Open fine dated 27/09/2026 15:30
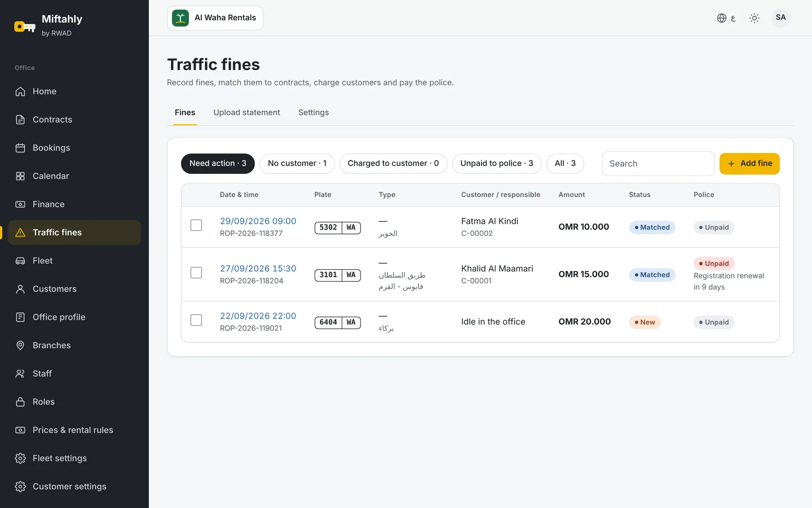 point(258,269)
